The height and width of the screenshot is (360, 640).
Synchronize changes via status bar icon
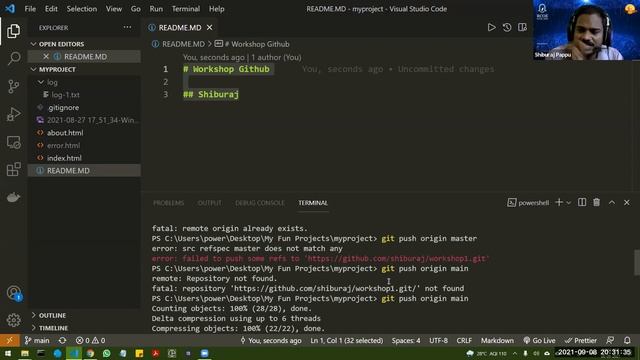(62, 340)
